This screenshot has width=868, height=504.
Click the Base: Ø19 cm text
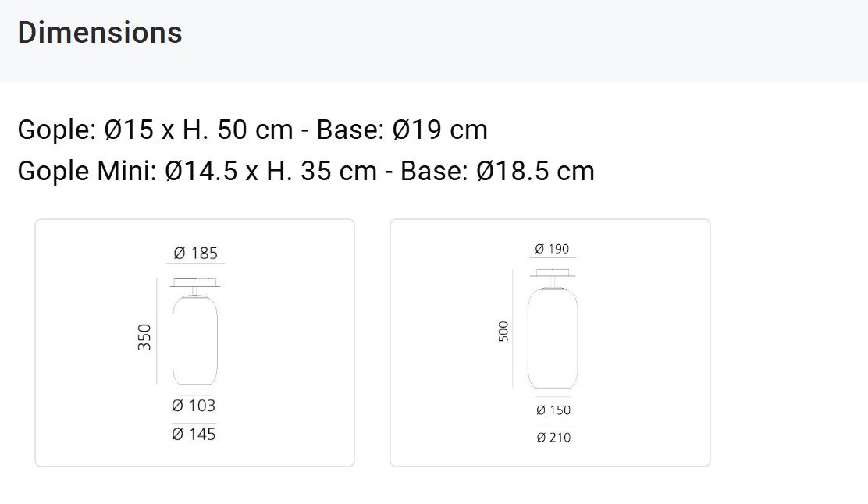coord(402,130)
